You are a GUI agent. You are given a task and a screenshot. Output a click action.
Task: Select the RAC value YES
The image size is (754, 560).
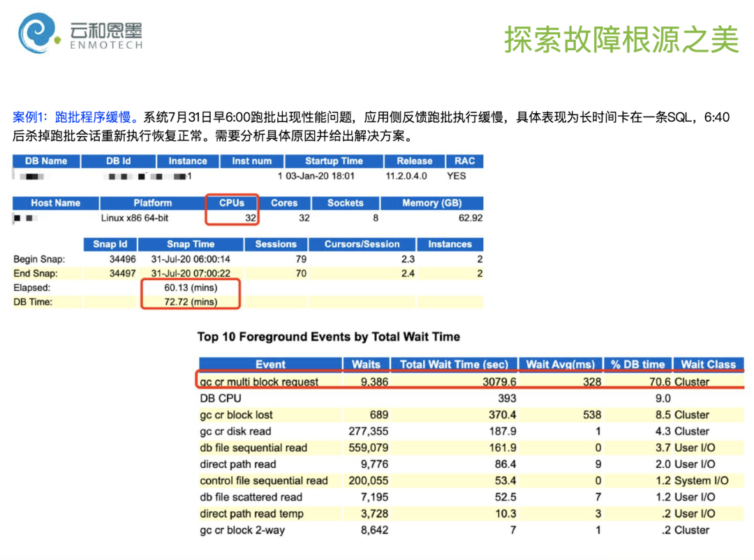tap(456, 176)
